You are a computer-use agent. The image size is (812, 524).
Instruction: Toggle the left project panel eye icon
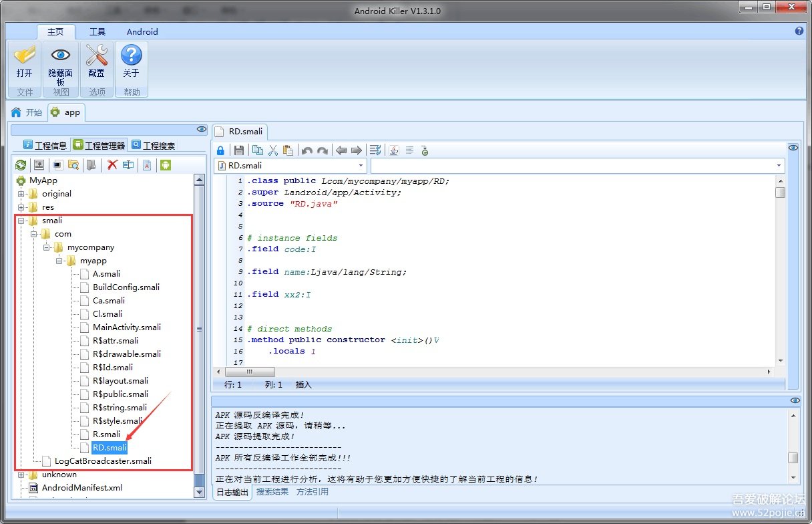coord(201,129)
